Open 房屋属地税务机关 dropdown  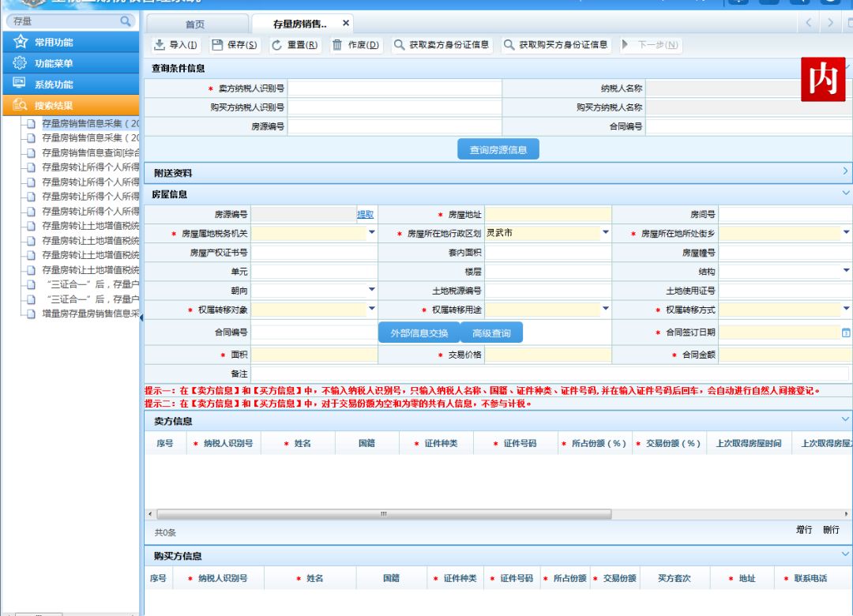point(371,232)
